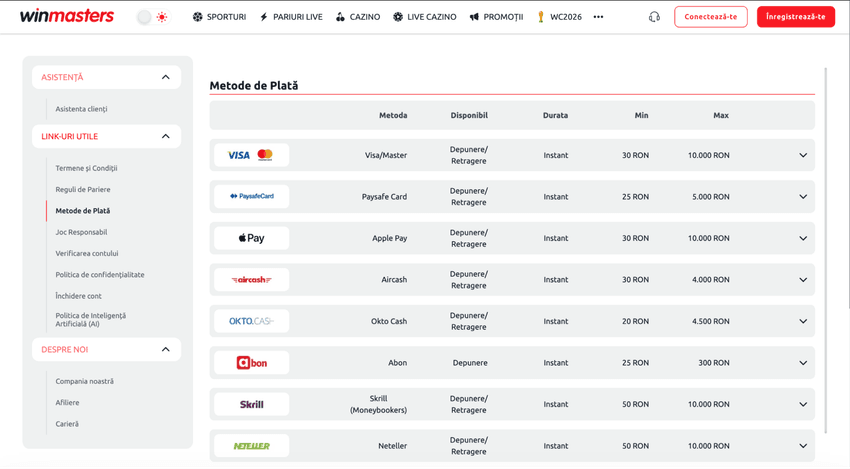This screenshot has width=850, height=469.
Task: Click the Skrill logo tile
Action: (x=252, y=404)
